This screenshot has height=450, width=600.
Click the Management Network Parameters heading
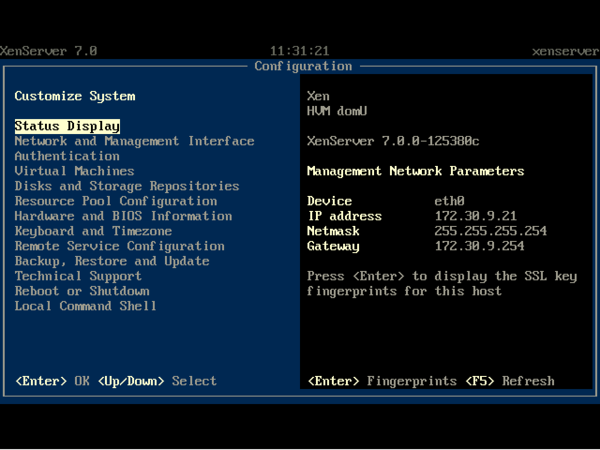pyautogui.click(x=415, y=171)
